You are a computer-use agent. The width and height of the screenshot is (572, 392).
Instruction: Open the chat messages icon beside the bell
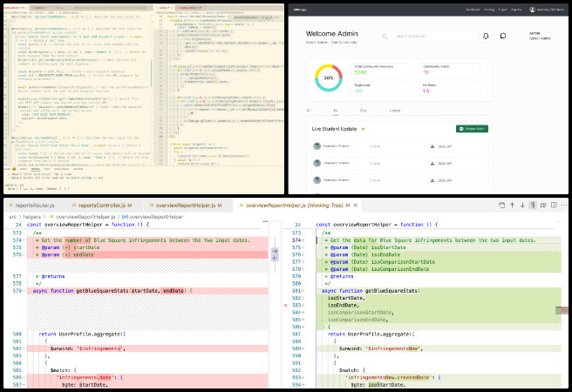tap(503, 36)
